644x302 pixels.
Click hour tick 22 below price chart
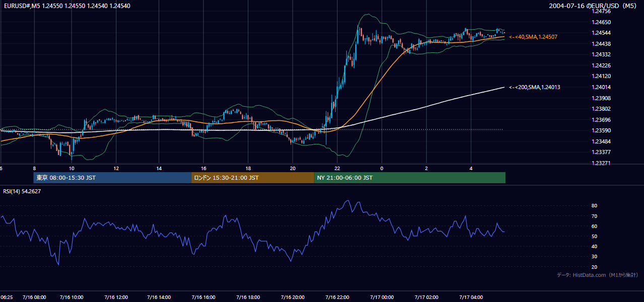[x=337, y=168]
